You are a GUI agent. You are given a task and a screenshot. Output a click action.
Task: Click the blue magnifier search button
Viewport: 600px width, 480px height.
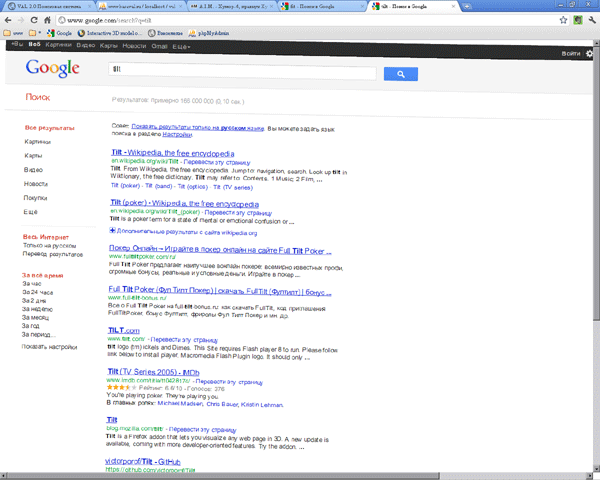[401, 74]
